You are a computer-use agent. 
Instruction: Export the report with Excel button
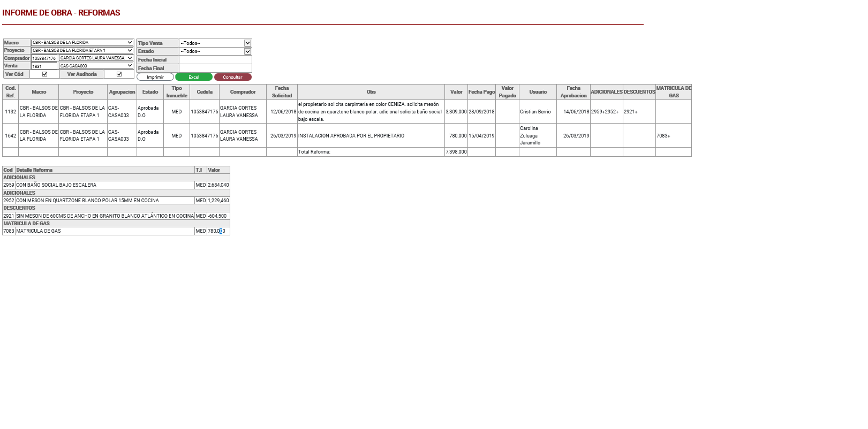[194, 77]
